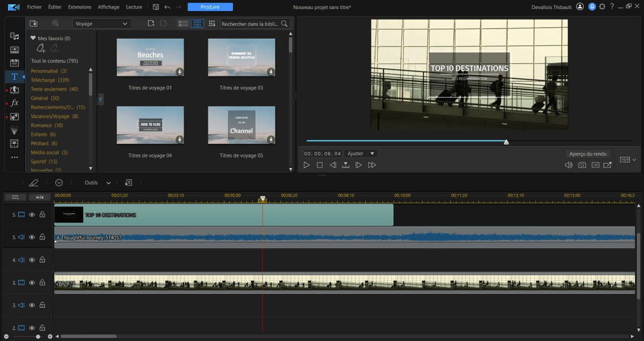Open the Éditer menu
Viewport: 644px width, 341px height.
[x=55, y=7]
